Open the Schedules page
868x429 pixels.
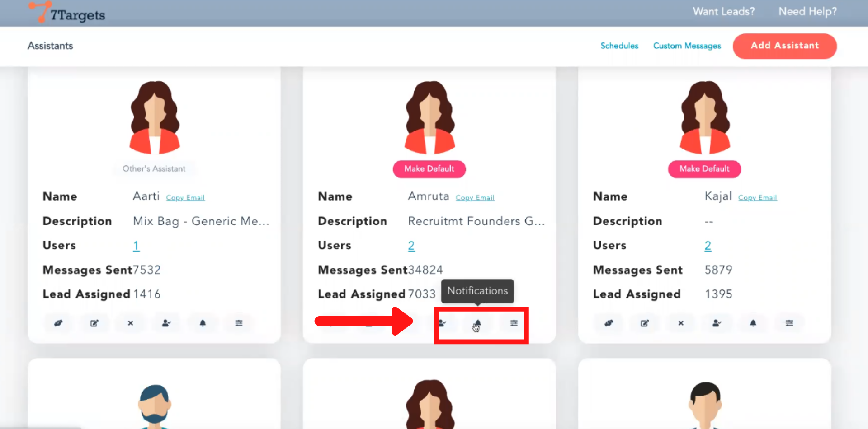[619, 46]
